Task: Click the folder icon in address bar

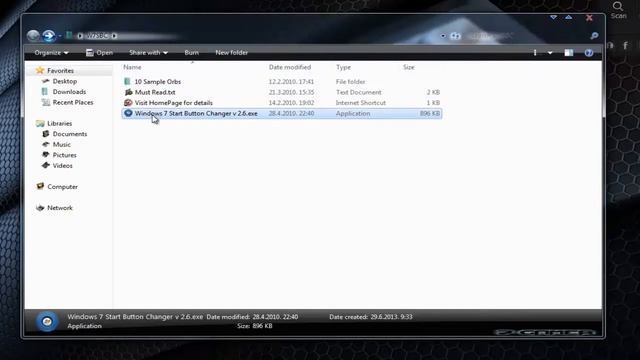Action: [x=69, y=36]
